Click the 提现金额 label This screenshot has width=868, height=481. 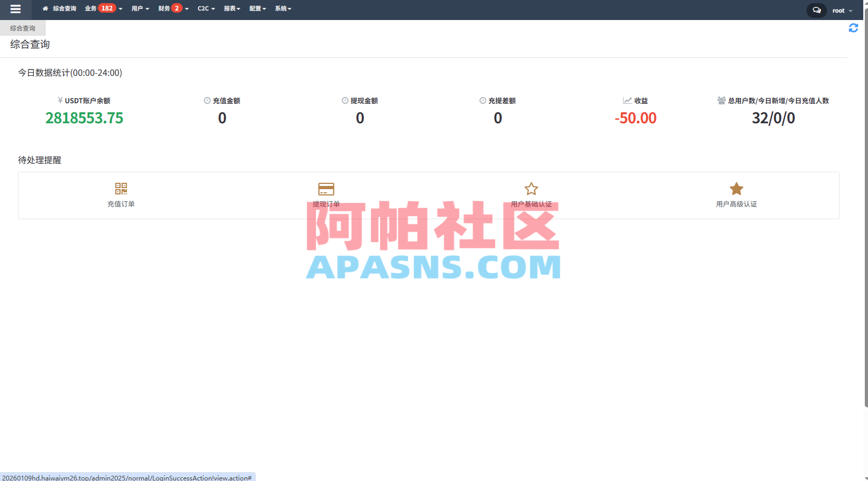tap(364, 101)
